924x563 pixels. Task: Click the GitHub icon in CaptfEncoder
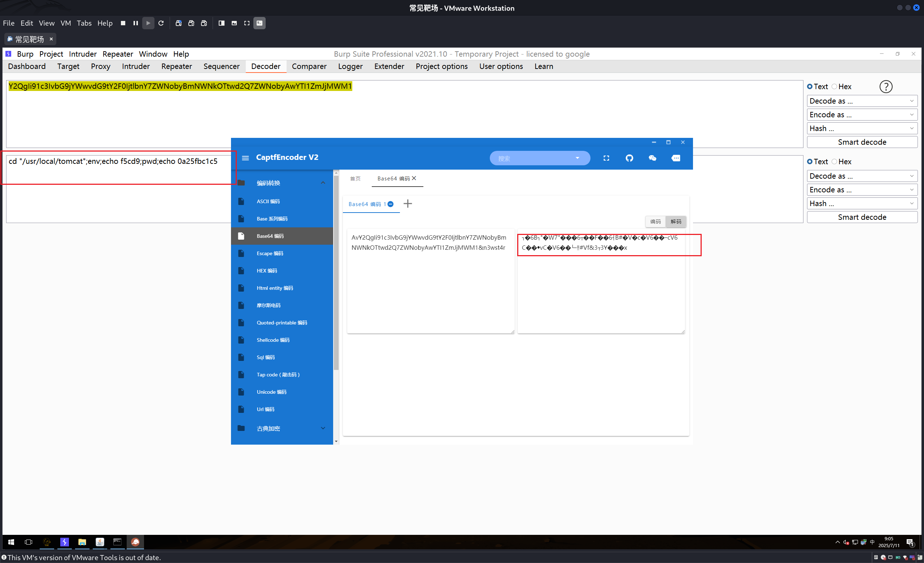pyautogui.click(x=629, y=158)
